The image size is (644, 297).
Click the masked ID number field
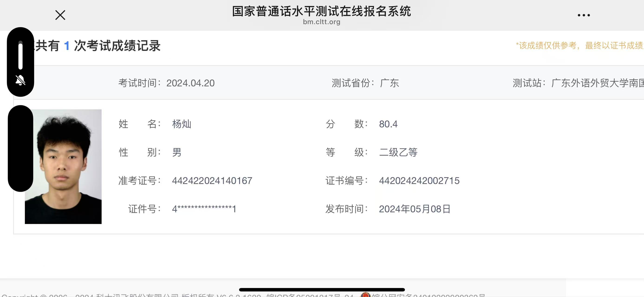[204, 209]
